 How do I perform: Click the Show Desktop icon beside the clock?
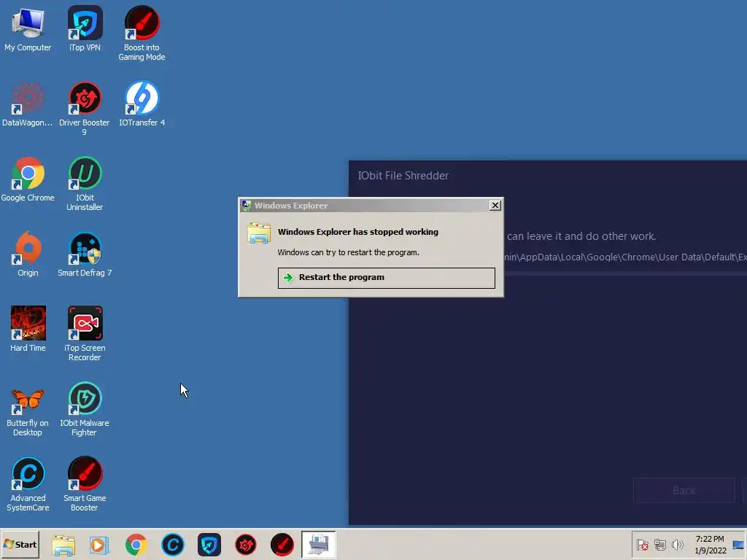[x=738, y=545]
